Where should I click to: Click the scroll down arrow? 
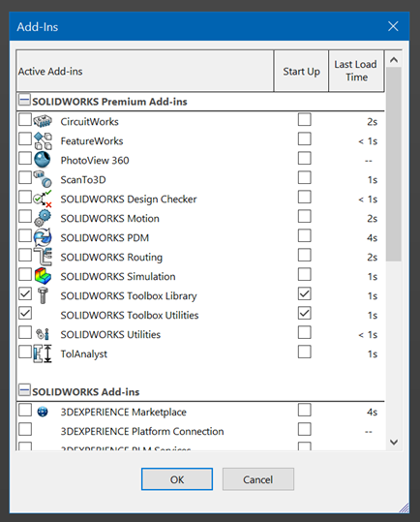point(394,442)
